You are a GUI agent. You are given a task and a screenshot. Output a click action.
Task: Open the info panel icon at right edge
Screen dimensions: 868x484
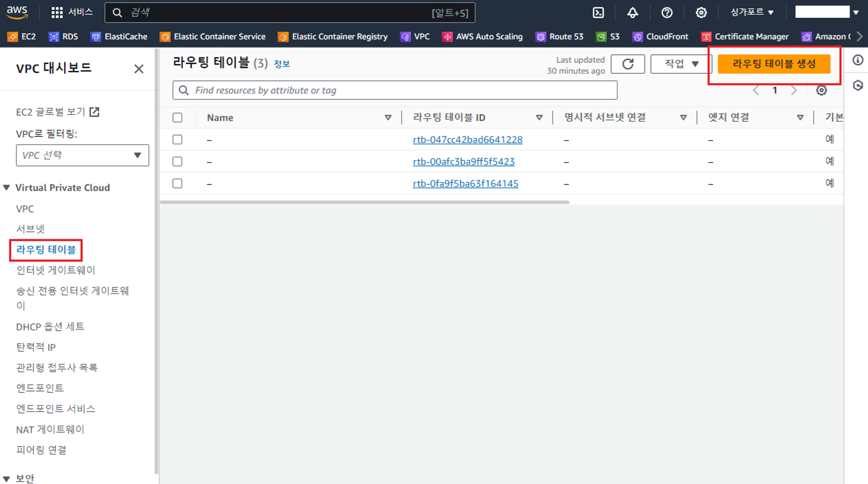pos(858,60)
